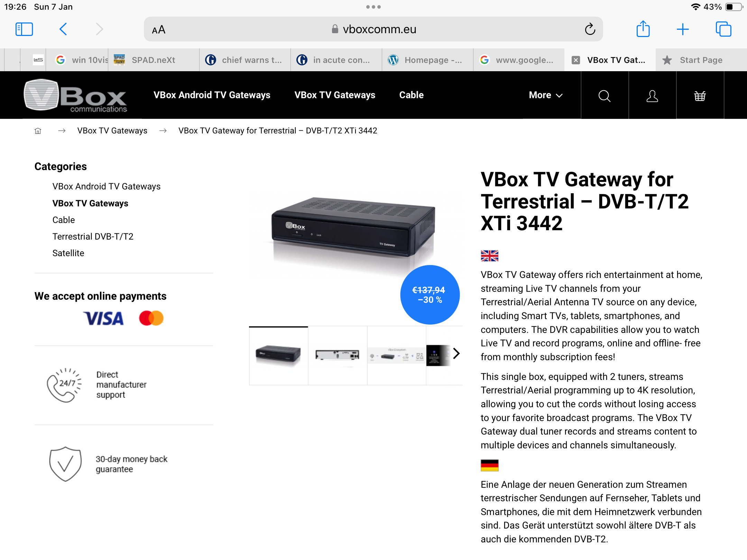Show next product thumbnails with chevron

pos(456,353)
